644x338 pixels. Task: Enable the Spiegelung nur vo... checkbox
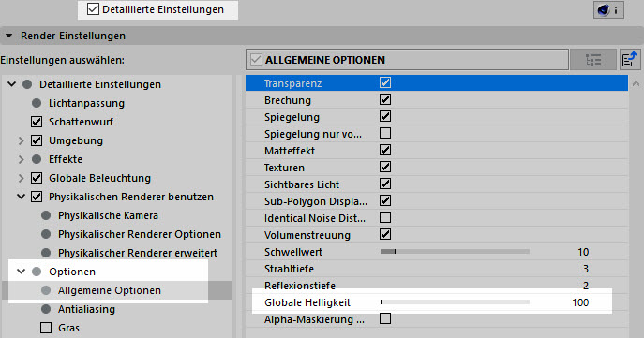[385, 133]
